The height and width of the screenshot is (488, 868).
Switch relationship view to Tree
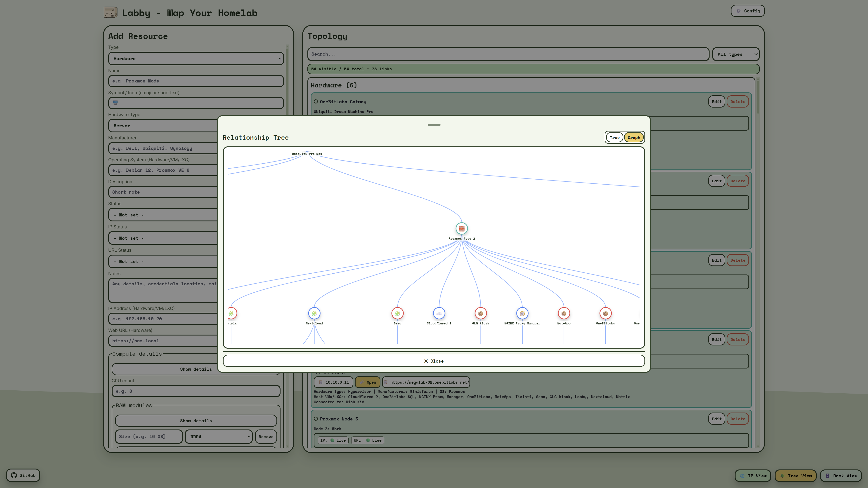615,137
